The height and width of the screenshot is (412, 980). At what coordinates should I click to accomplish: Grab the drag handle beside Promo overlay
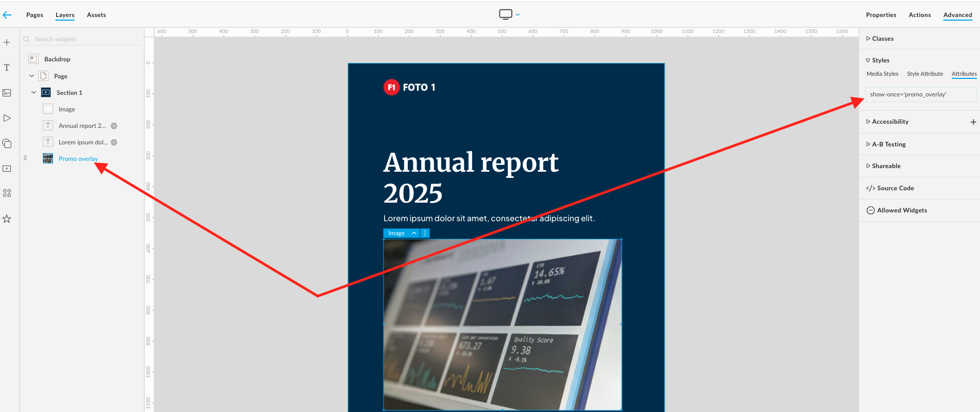point(25,158)
